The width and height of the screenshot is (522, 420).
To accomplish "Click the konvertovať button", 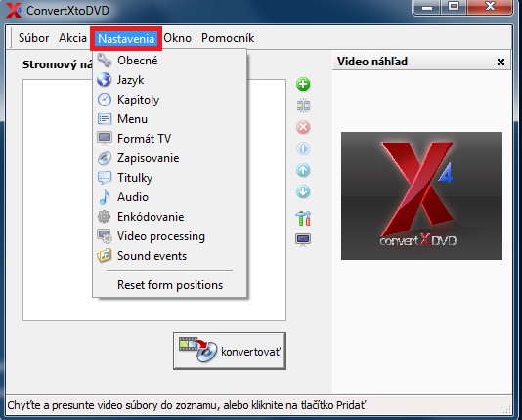I will tap(230, 351).
